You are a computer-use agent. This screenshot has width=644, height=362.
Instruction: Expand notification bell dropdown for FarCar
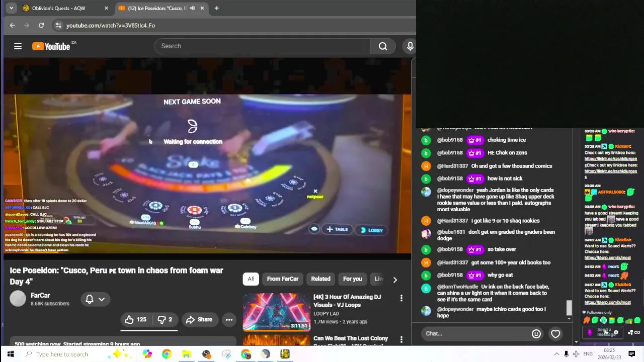[95, 299]
